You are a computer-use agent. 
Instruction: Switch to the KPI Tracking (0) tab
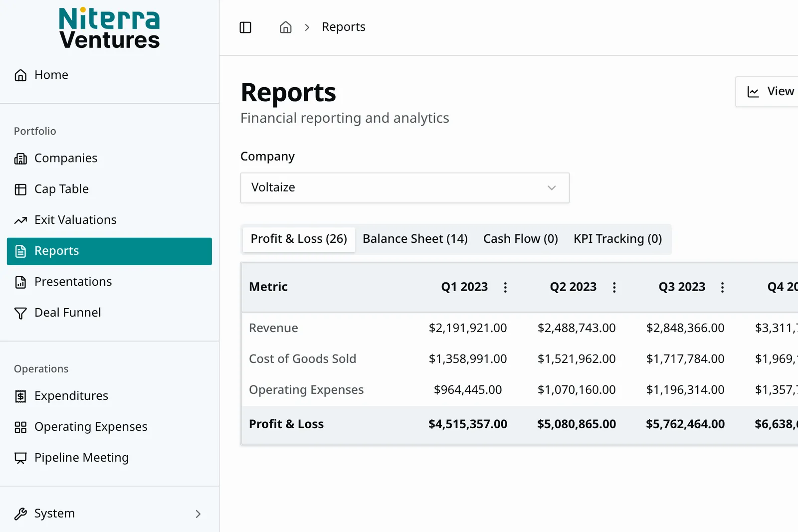[x=617, y=239]
